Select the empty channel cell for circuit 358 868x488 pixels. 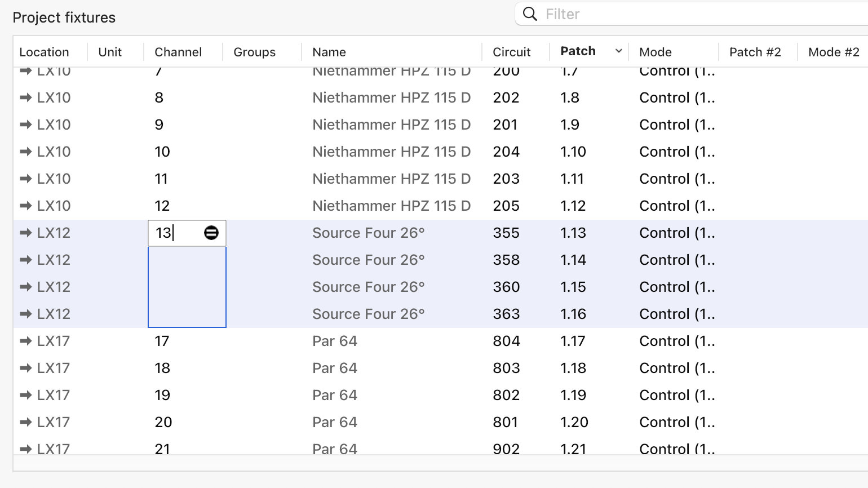click(187, 260)
